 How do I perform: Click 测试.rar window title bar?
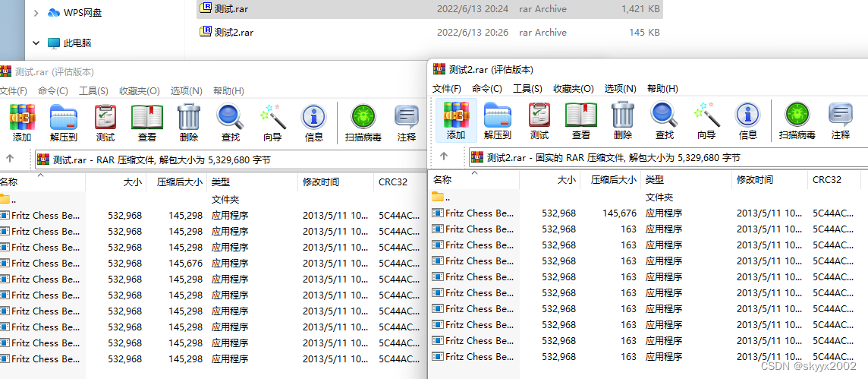[213, 71]
